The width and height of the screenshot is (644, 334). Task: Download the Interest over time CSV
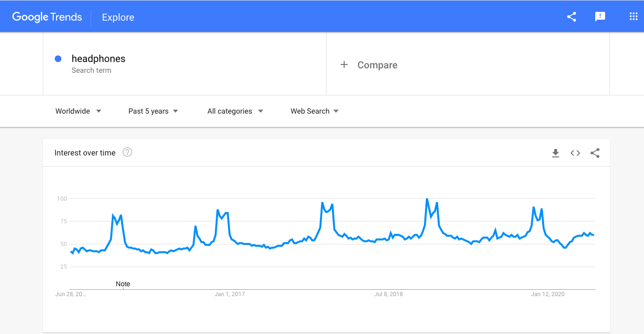[555, 153]
